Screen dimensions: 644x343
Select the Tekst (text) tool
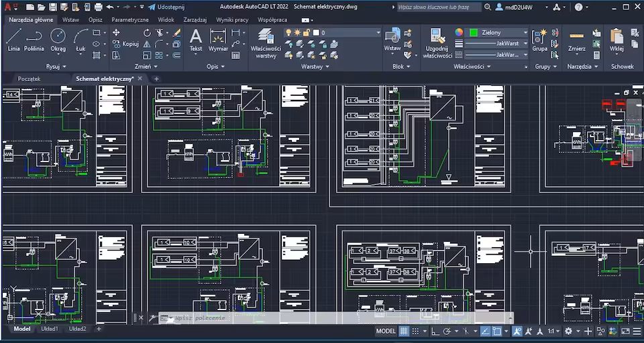[196, 40]
